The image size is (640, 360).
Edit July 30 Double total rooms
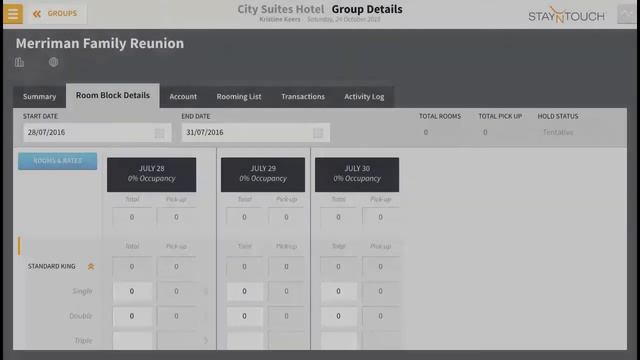tap(338, 316)
